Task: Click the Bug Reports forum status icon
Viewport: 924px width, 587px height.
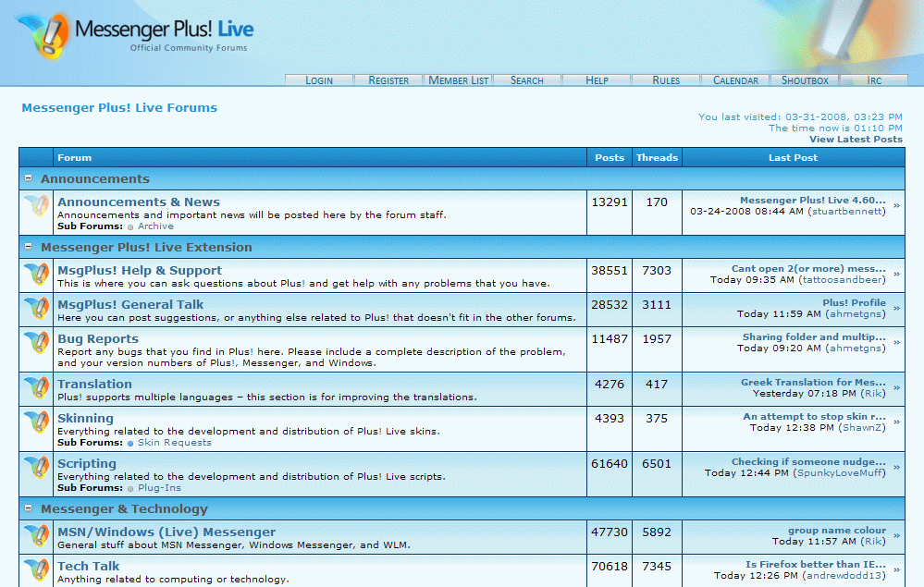Action: tap(36, 344)
